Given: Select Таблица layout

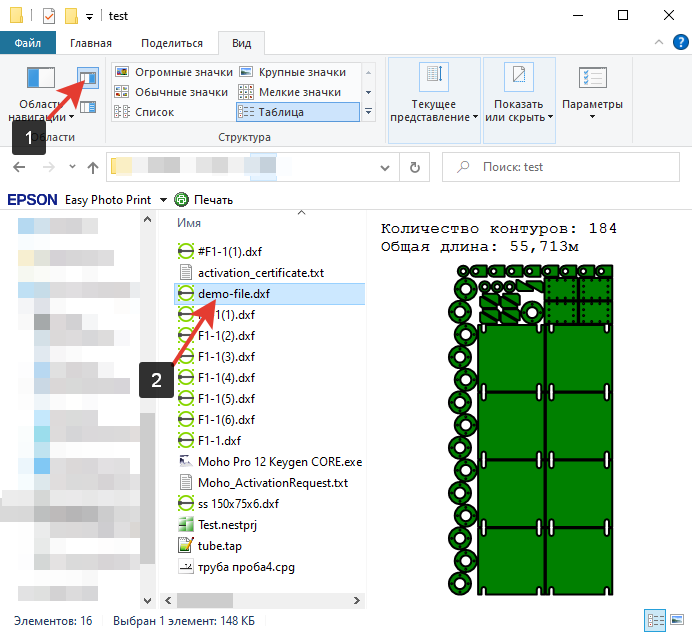Looking at the screenshot, I should click(298, 112).
